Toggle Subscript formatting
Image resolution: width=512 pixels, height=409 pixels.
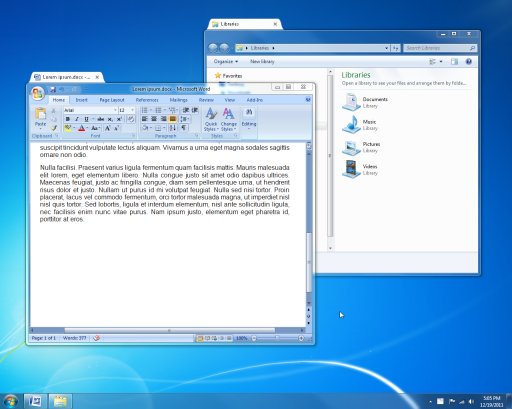[110, 119]
